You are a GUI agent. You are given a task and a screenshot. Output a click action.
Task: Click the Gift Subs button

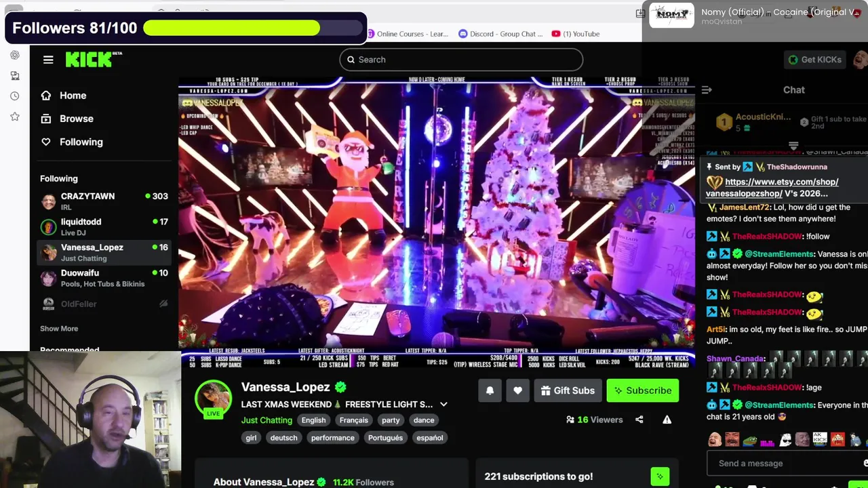(568, 390)
